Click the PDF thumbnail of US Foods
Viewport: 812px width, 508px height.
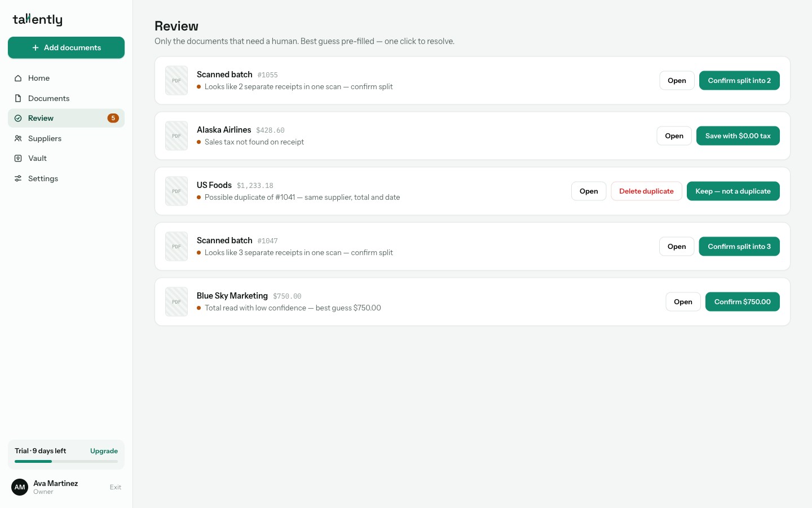[176, 191]
